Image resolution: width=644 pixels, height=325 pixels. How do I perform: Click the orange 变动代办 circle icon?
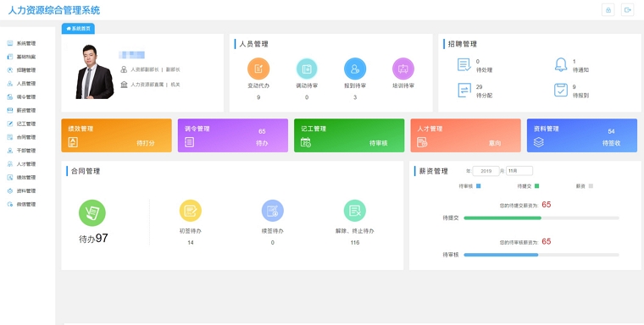point(258,69)
